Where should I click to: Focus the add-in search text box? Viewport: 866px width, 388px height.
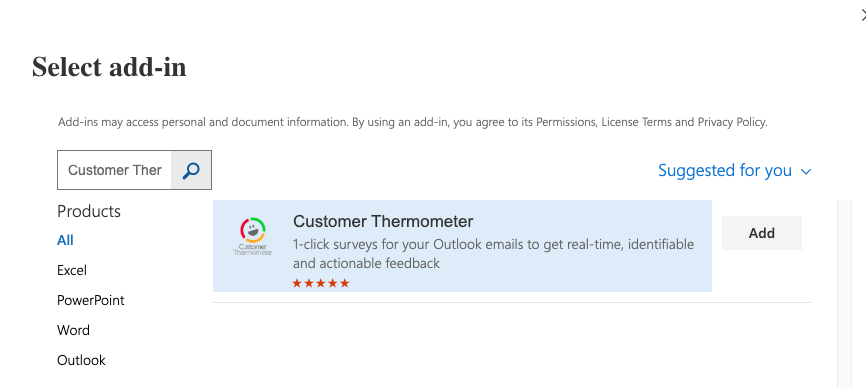tap(115, 170)
